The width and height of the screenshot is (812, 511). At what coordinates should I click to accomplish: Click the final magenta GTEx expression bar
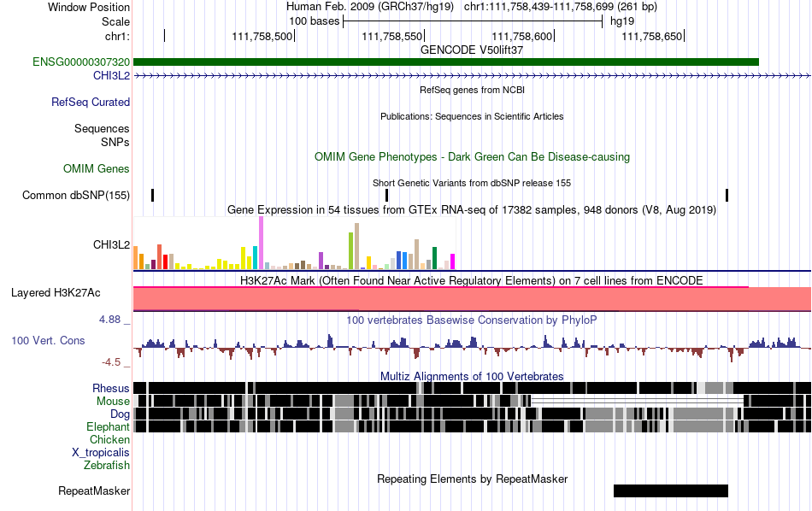[x=453, y=261]
